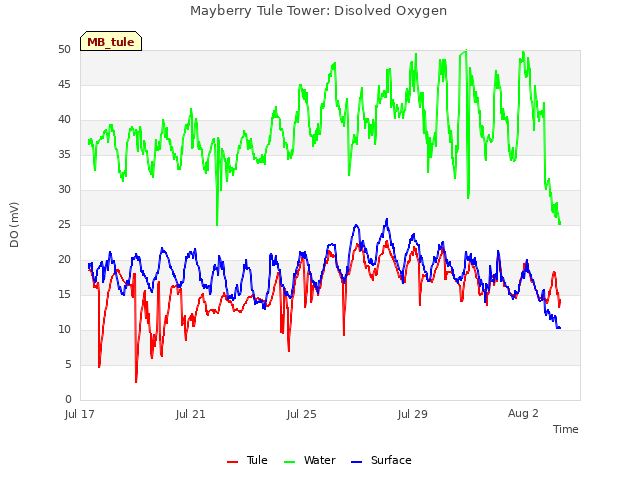The width and height of the screenshot is (640, 480).
Task: Click the green Water legend swatch
Action: click(289, 462)
